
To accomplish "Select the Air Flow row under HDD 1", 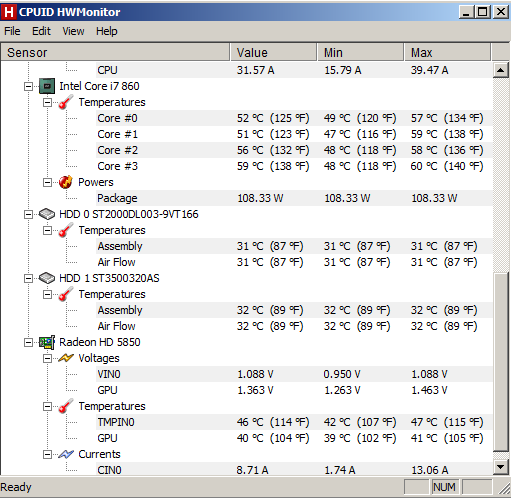I will [x=294, y=326].
